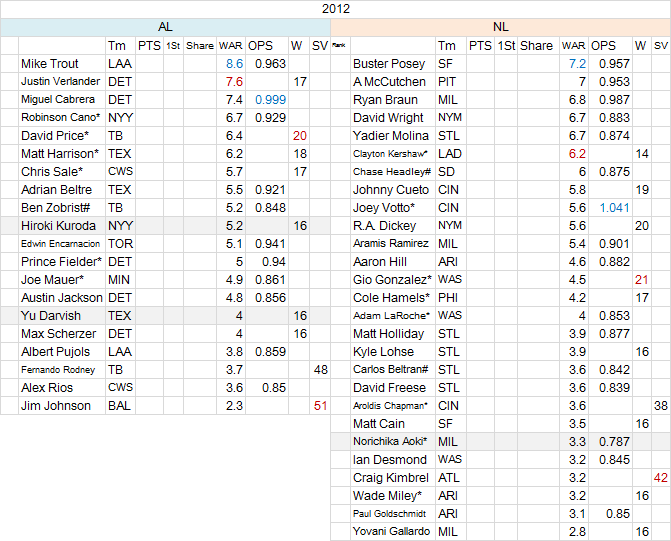The width and height of the screenshot is (671, 541).
Task: Select Gio Gonzalez's red wins 21
Action: click(642, 279)
